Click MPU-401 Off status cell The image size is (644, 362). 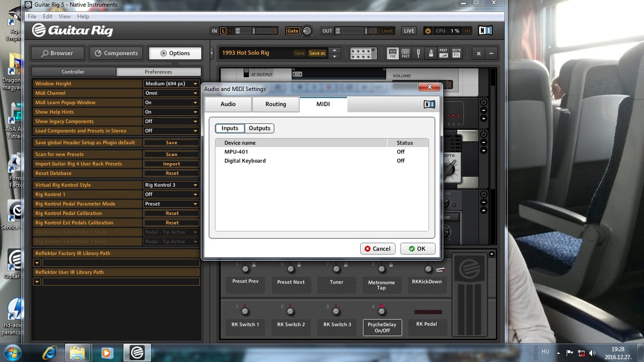coord(400,152)
